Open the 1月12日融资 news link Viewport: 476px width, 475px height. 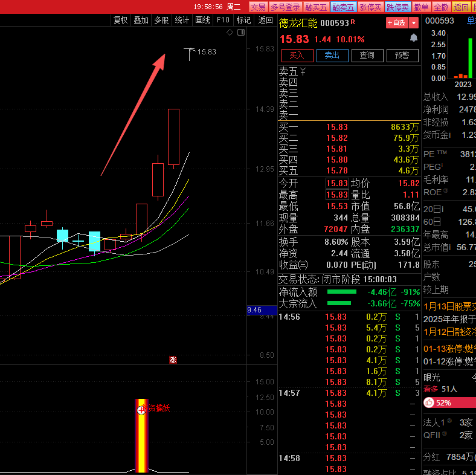(x=449, y=332)
